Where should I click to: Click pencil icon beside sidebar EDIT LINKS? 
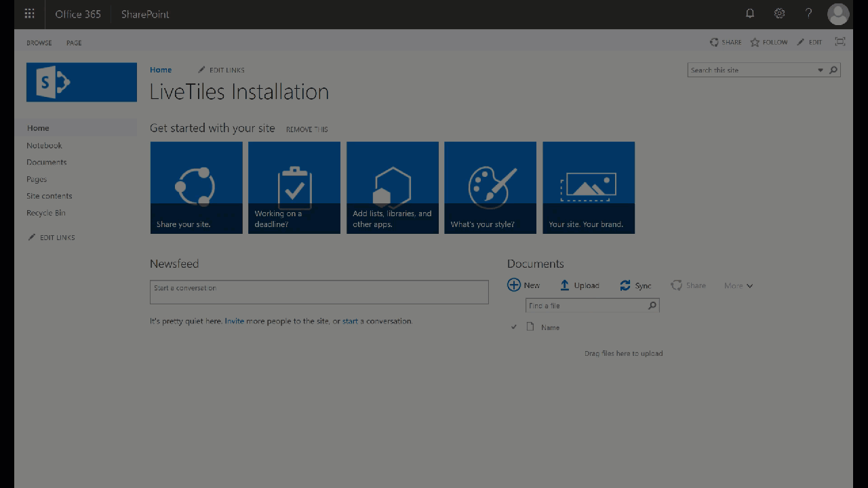click(x=31, y=237)
